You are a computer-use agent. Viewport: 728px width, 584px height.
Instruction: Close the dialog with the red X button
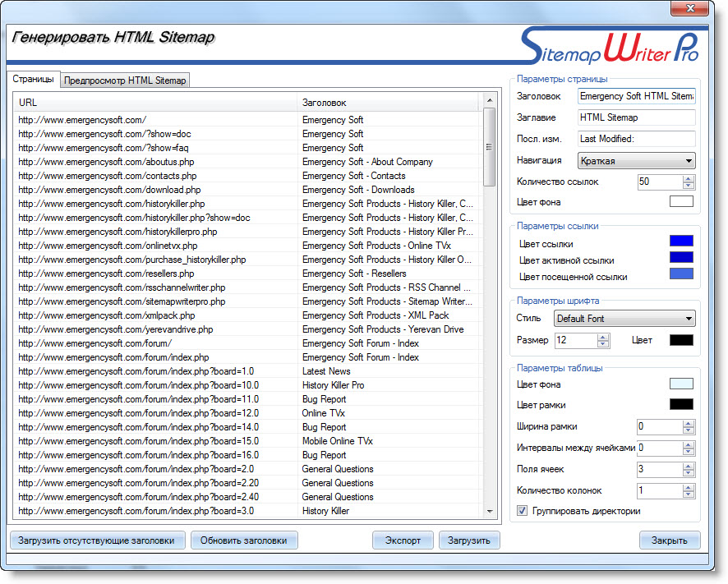(690, 8)
